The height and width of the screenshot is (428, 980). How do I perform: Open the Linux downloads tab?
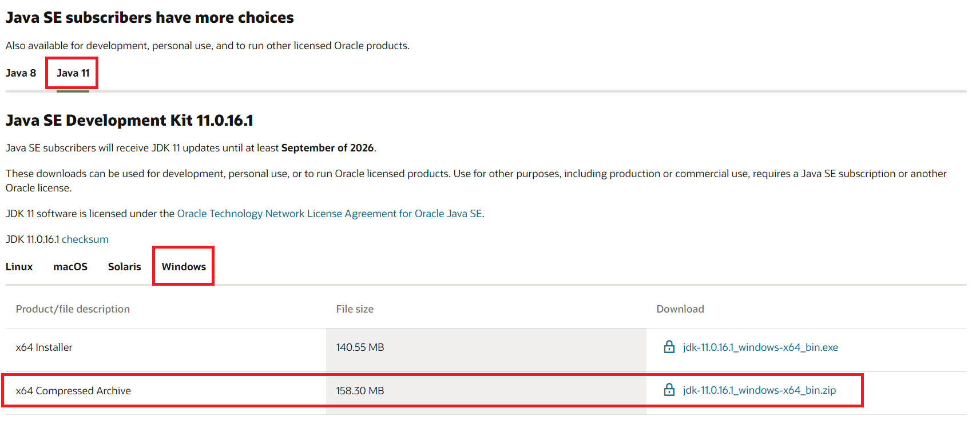point(19,267)
